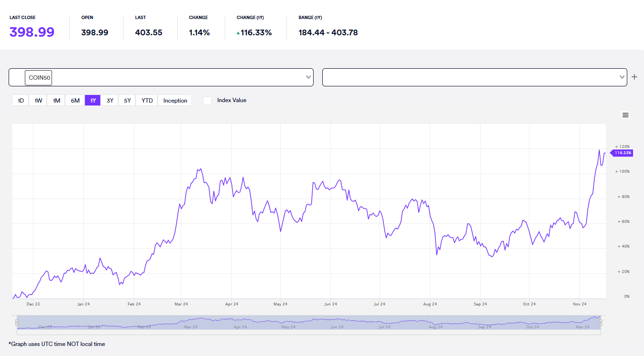The image size is (644, 356).
Task: Choose the 1M time period
Action: tap(56, 101)
